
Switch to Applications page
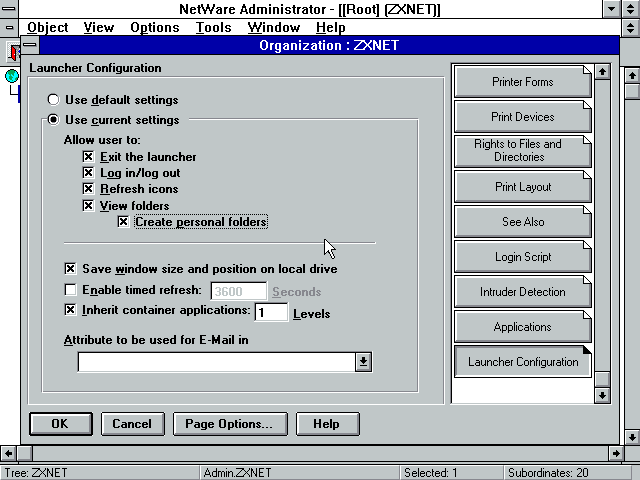pyautogui.click(x=522, y=327)
